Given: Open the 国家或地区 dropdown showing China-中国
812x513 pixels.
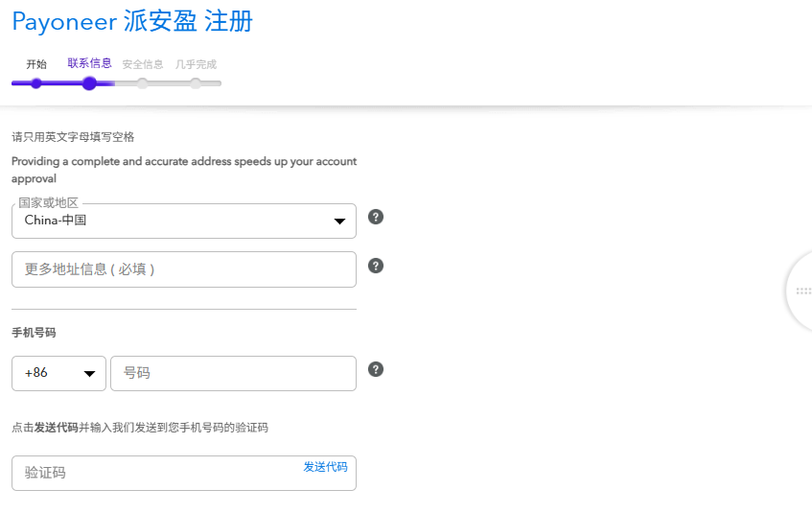Looking at the screenshot, I should click(x=183, y=221).
